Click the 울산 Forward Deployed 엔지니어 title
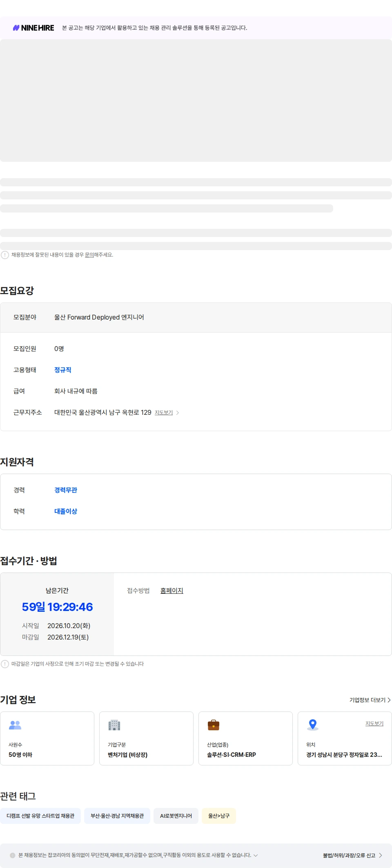The image size is (392, 868). (99, 318)
